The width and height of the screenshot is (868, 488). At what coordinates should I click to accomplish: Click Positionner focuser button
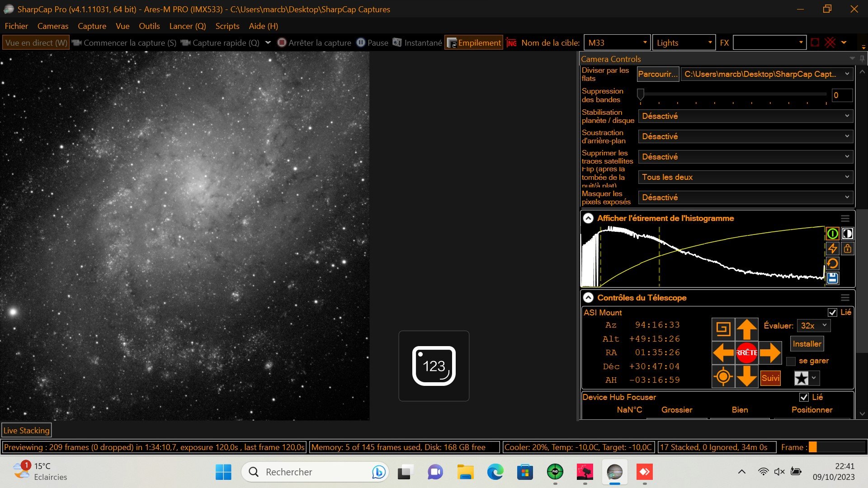[x=811, y=410]
